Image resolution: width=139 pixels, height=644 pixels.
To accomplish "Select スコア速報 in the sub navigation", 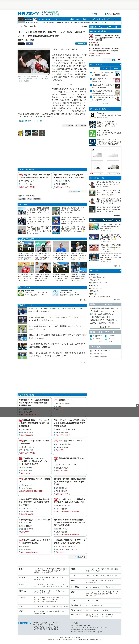I will [x=50, y=23].
